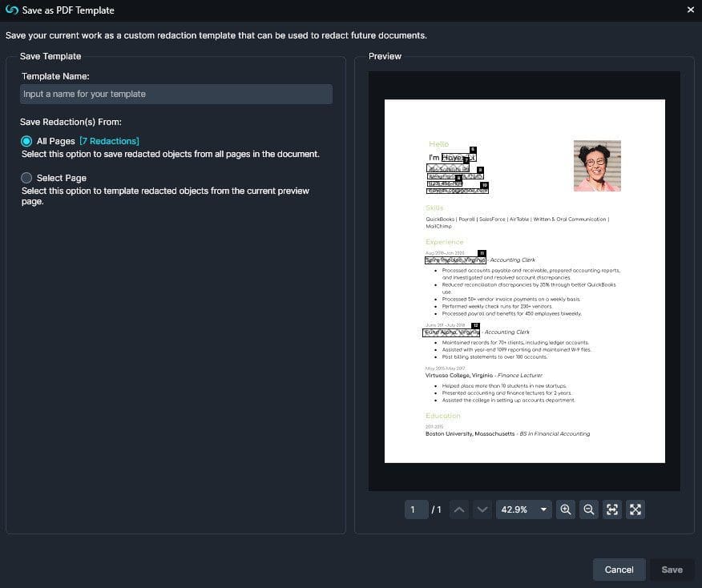Close the Save as PDF Template dialog
Screen dimensions: 702x588
pos(691,10)
